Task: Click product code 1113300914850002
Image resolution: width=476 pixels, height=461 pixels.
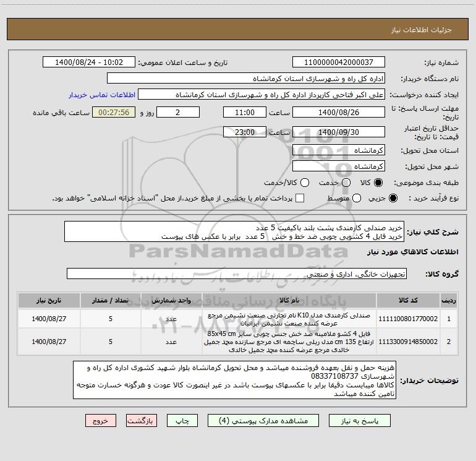Action: [x=408, y=342]
